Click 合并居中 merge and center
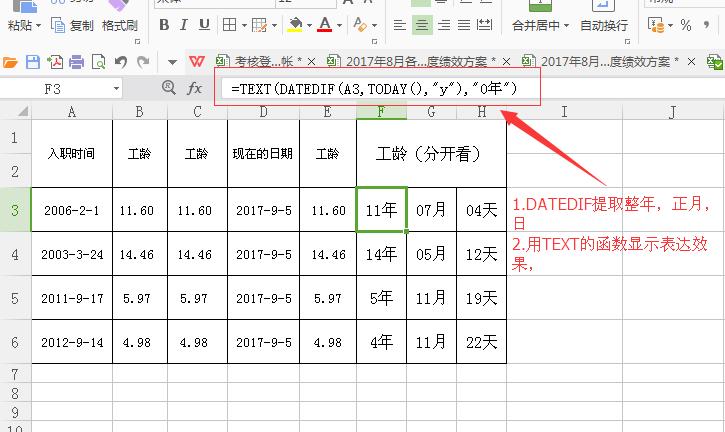The height and width of the screenshot is (432, 725). [x=535, y=25]
